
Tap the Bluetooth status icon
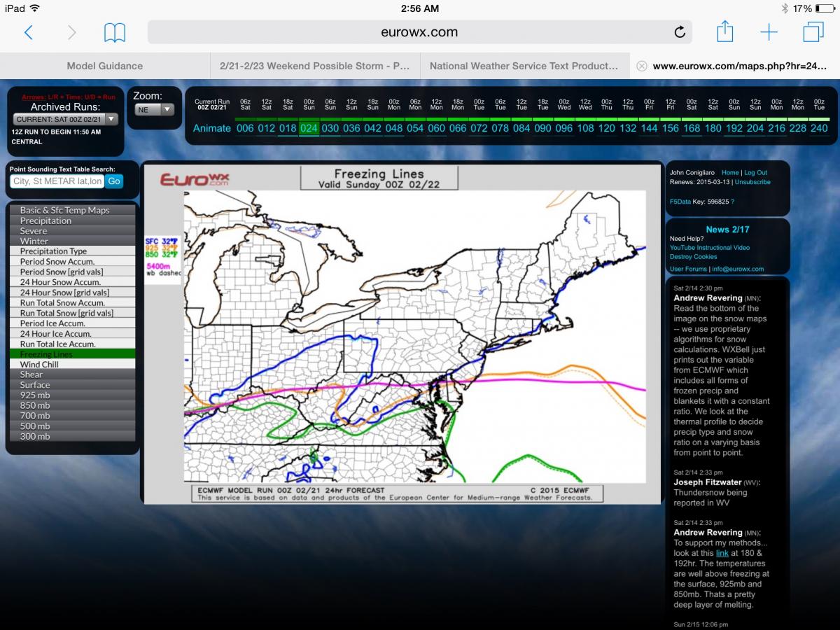[785, 8]
